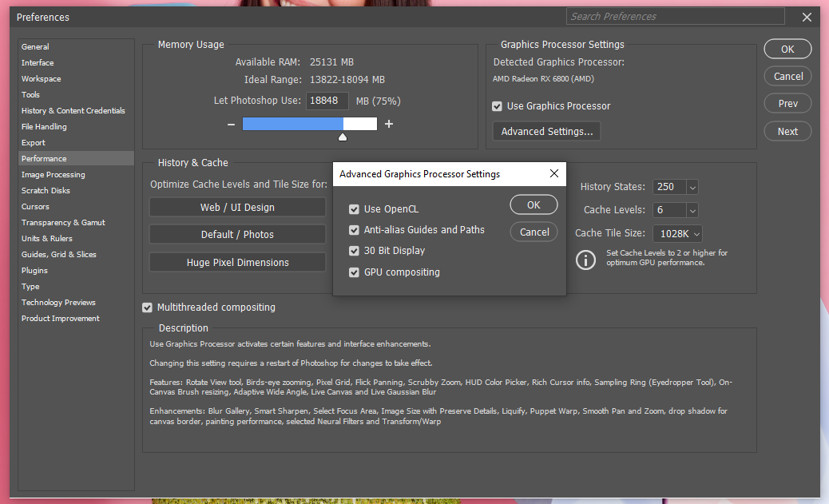
Task: Confirm Advanced Graphics settings with OK
Action: tap(533, 204)
